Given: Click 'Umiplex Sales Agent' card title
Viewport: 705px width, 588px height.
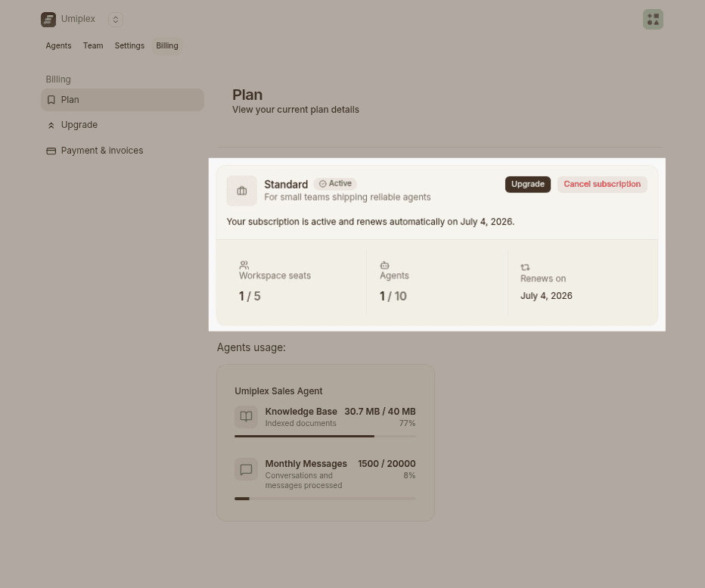Looking at the screenshot, I should coord(278,391).
